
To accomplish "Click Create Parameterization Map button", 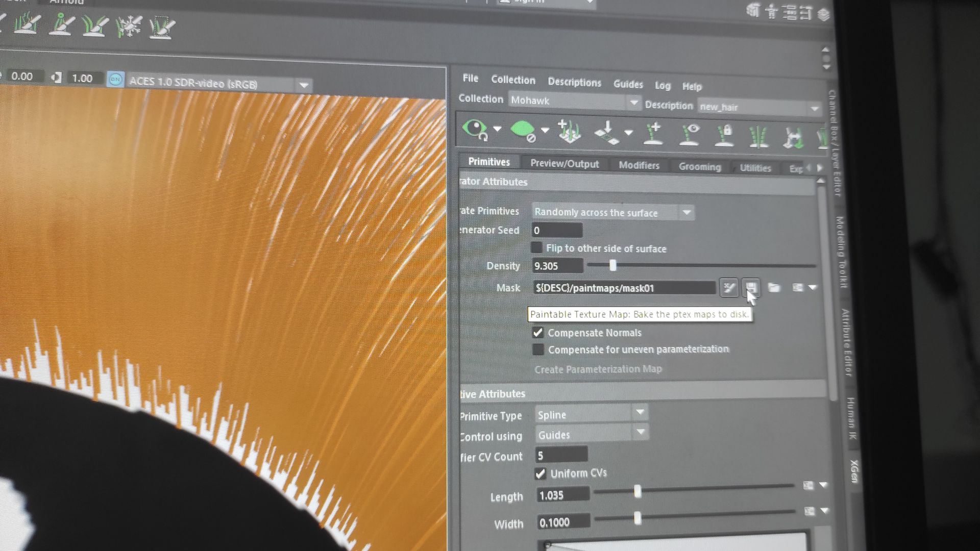I will point(598,369).
